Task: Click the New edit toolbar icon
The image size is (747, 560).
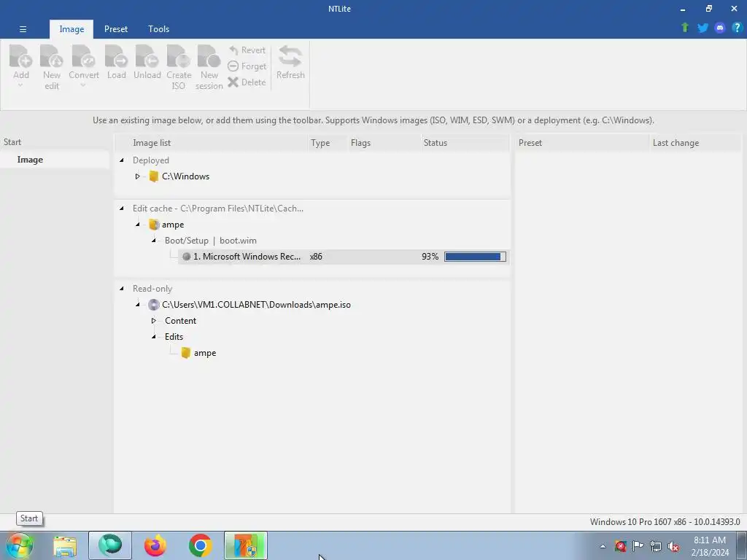Action: 52,56
